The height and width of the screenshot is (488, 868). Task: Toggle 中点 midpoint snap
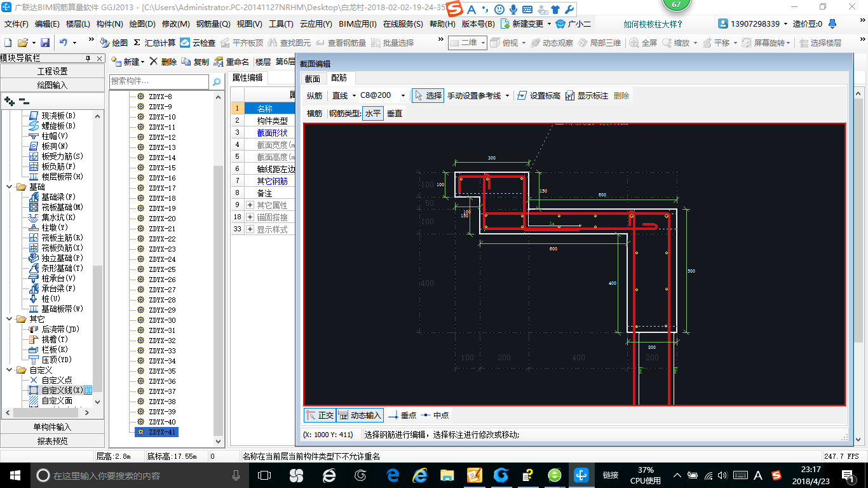(435, 415)
